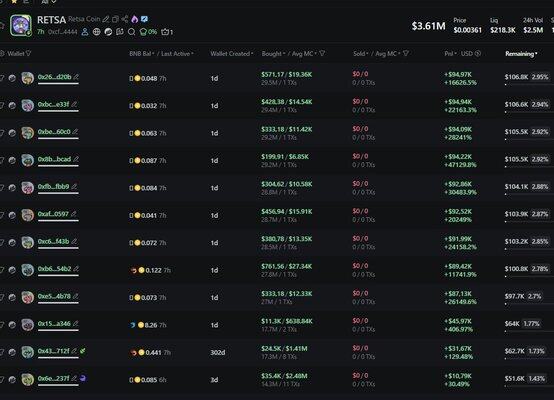Click the share icon next to Retsa Coin

pyautogui.click(x=125, y=19)
